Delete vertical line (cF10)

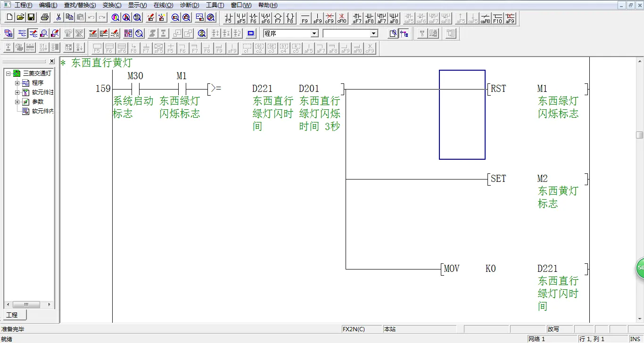coord(342,18)
